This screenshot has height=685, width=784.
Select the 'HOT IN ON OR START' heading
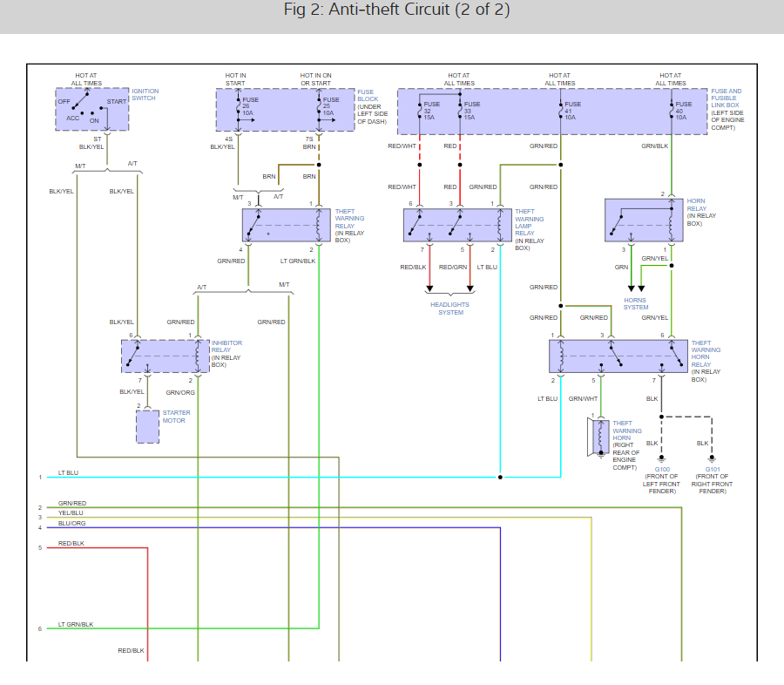pyautogui.click(x=315, y=79)
